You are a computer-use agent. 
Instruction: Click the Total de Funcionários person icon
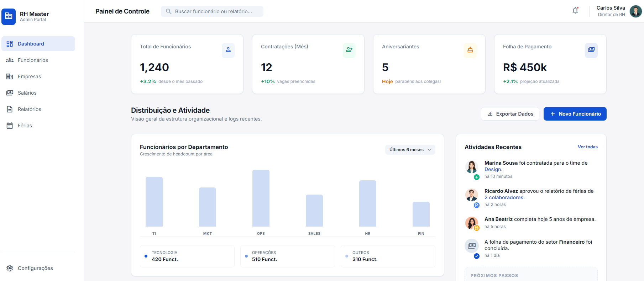click(x=228, y=50)
